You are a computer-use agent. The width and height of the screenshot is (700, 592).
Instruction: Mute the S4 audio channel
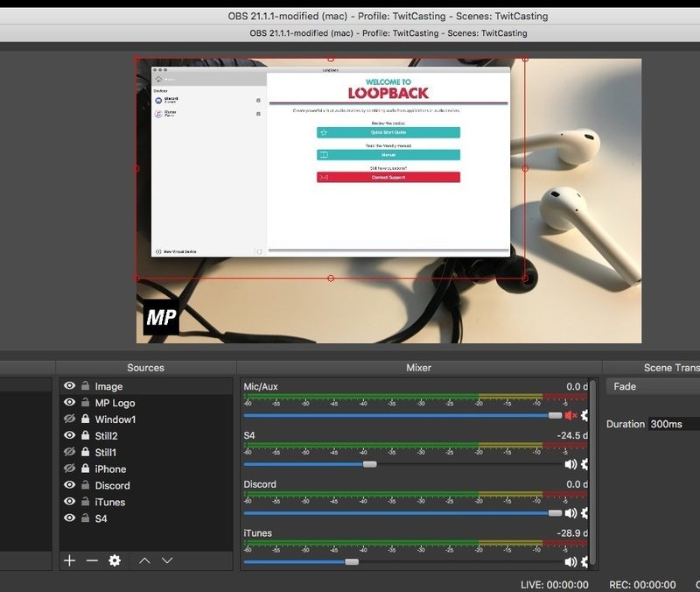[x=570, y=464]
